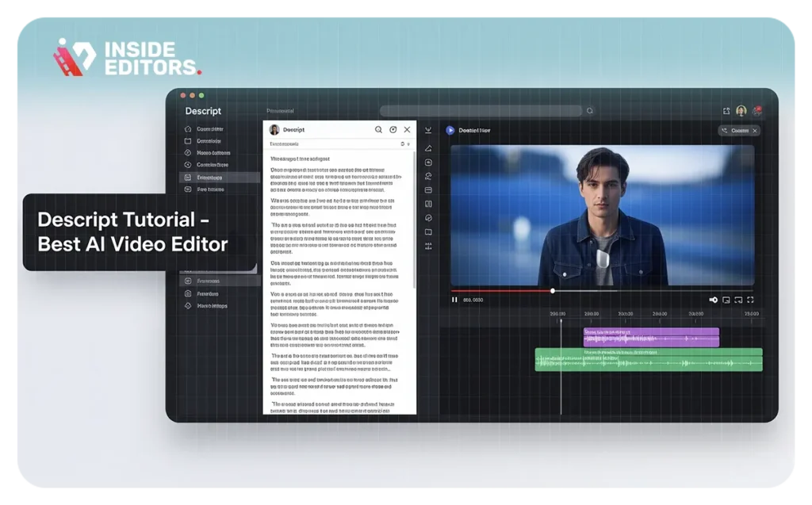Image resolution: width=812 pixels, height=505 pixels.
Task: Select the last sidebar row with diamond icon
Action: [x=219, y=306]
